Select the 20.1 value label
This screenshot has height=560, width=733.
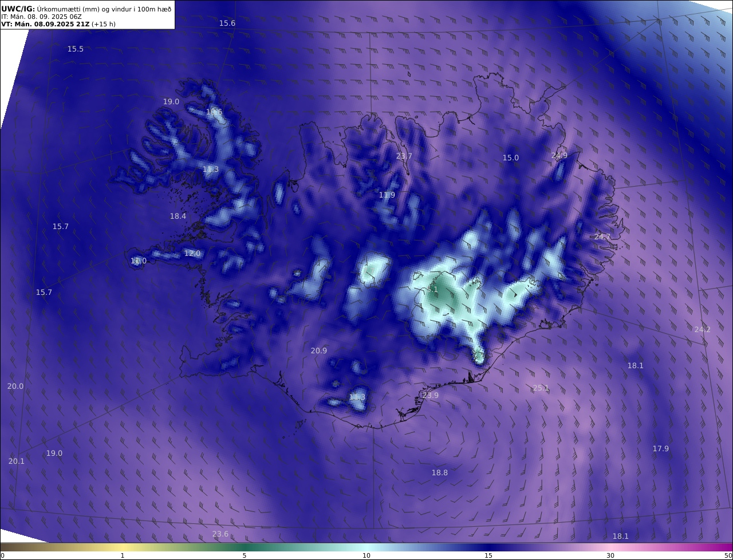(x=17, y=462)
